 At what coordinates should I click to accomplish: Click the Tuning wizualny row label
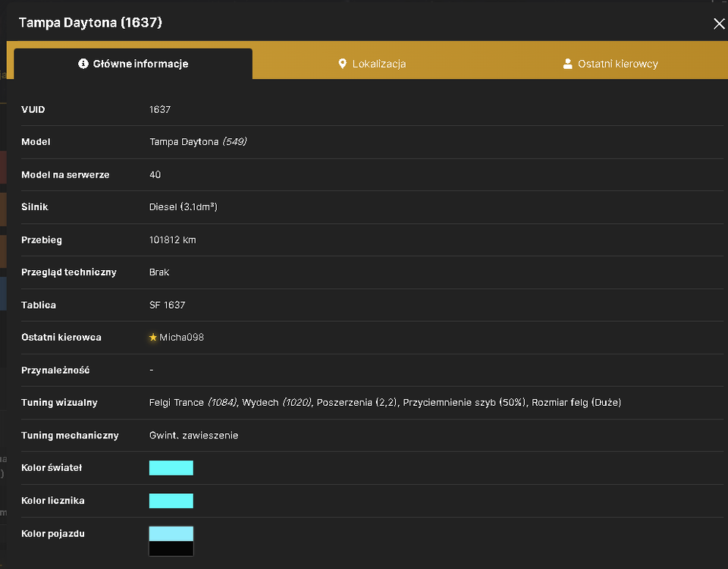point(59,403)
